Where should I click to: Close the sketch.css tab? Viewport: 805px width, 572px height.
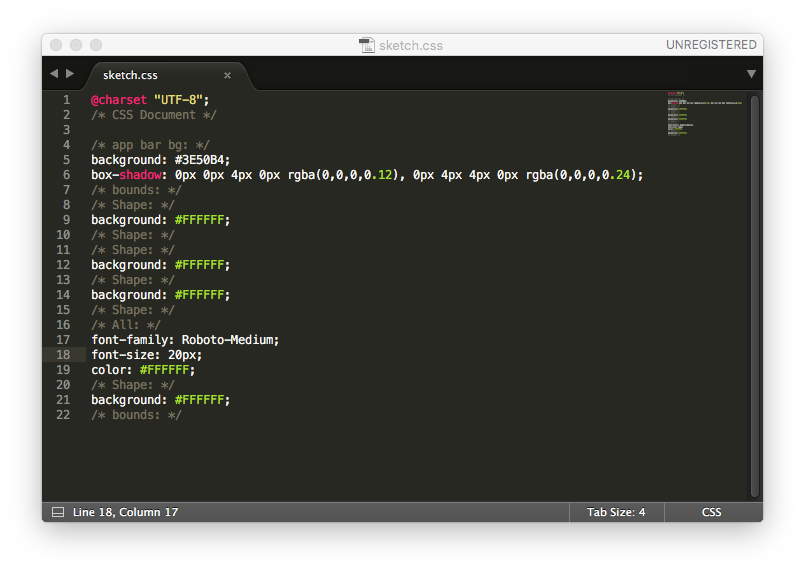[x=227, y=75]
